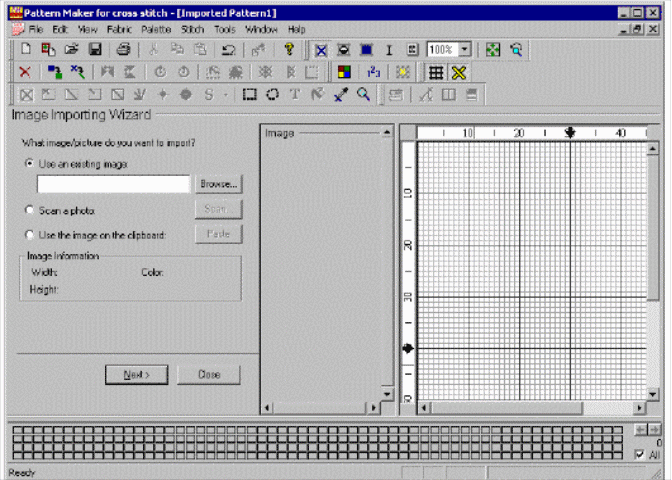Click the palette scroll right arrow
672x480 pixels.
[654, 429]
